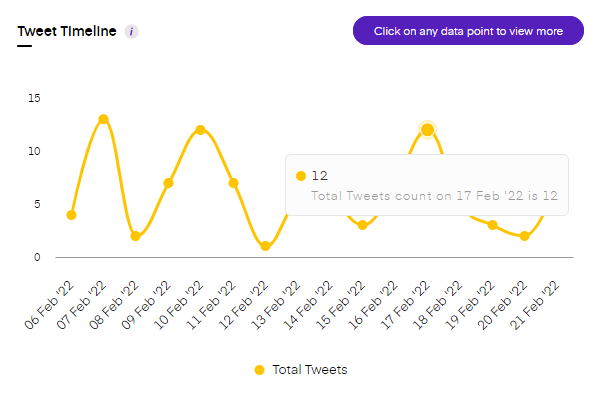This screenshot has width=603, height=417.
Task: Click the 06 Feb data point
Action: point(71,215)
